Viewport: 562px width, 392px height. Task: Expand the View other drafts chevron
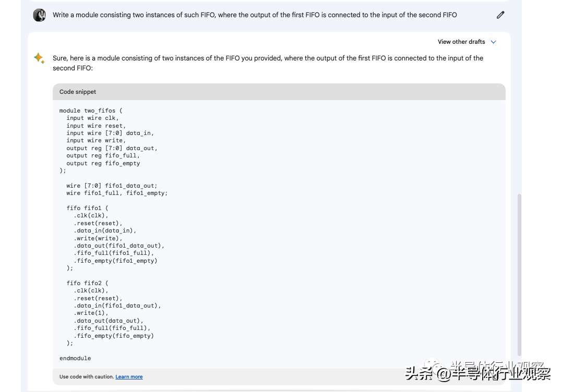[494, 42]
